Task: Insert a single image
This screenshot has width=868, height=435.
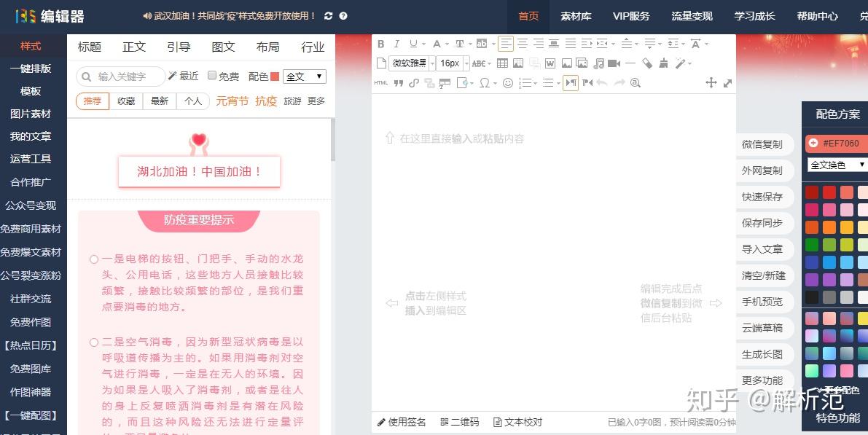Action: pos(567,63)
